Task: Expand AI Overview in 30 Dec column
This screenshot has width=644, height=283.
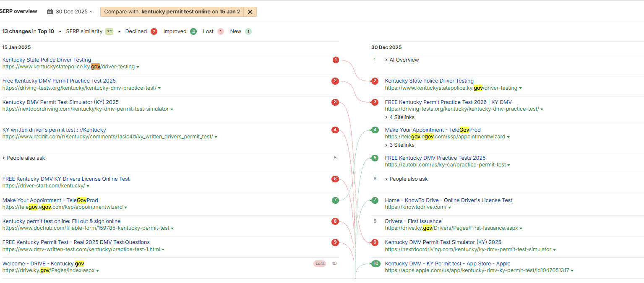Action: (402, 60)
